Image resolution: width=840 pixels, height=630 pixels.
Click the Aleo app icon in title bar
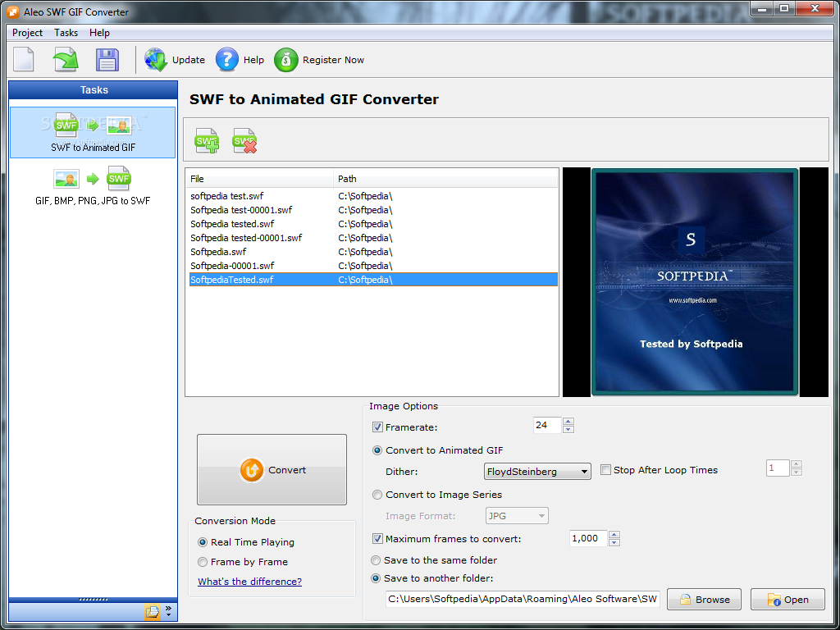click(x=13, y=11)
